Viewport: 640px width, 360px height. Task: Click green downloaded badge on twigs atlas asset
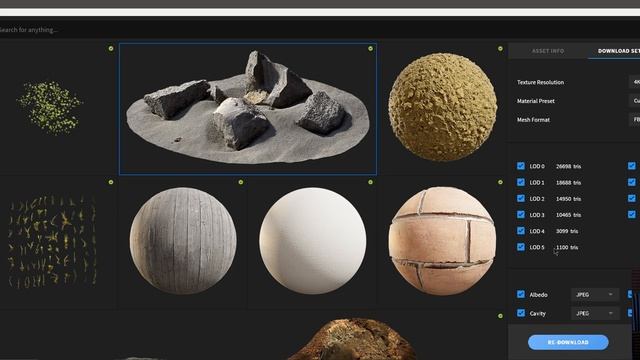(x=111, y=182)
